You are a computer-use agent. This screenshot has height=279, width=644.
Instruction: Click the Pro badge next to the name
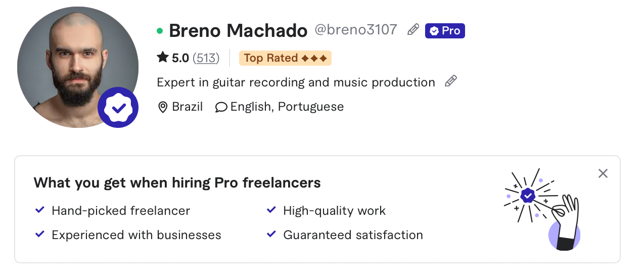445,31
